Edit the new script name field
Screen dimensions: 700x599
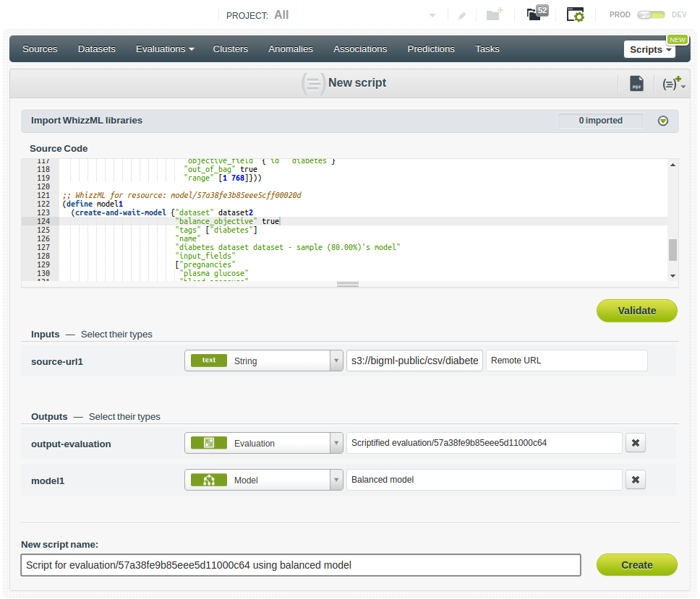(x=299, y=564)
